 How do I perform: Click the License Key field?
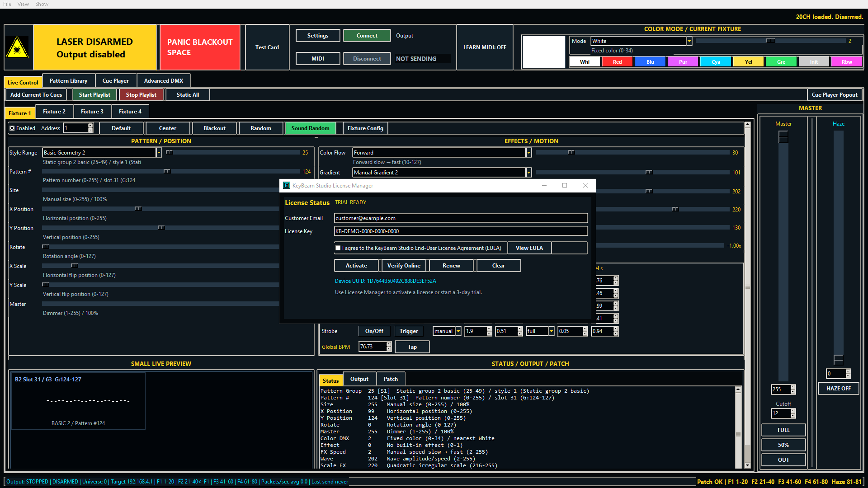pyautogui.click(x=461, y=231)
